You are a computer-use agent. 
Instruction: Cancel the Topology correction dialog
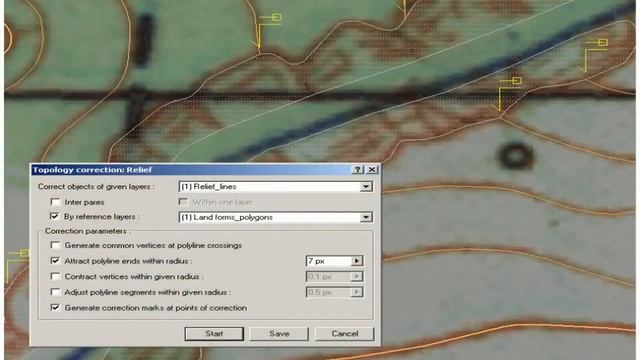[x=344, y=334]
